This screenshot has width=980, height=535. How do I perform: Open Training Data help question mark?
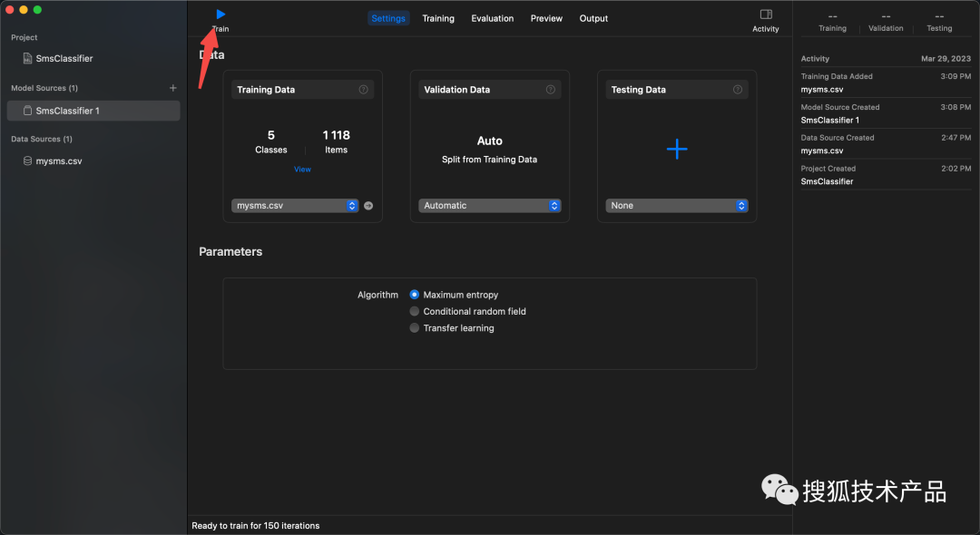coord(363,89)
